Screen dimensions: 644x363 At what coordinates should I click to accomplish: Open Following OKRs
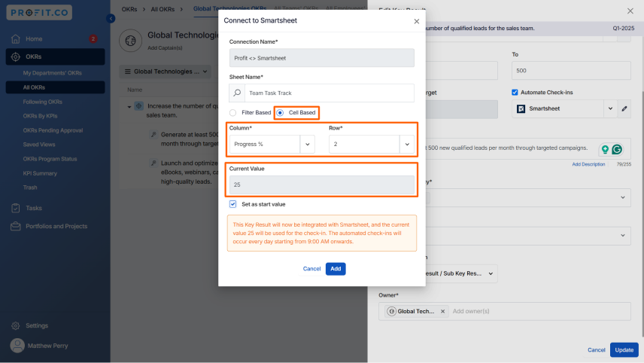(x=42, y=102)
